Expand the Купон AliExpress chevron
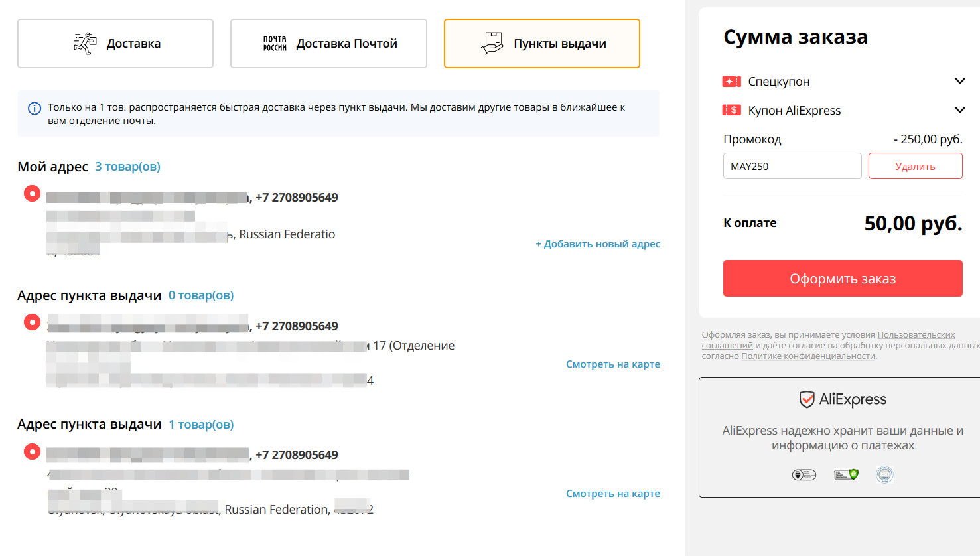Viewport: 980px width, 556px height. click(x=959, y=110)
